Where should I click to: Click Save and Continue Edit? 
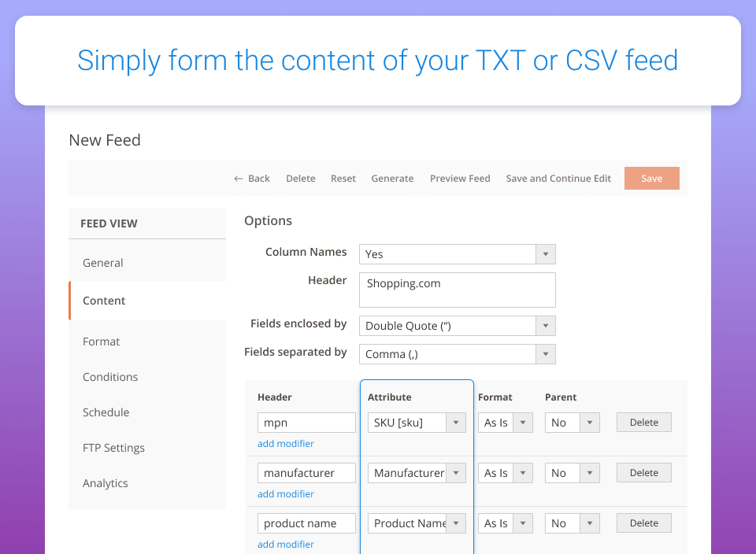[558, 178]
